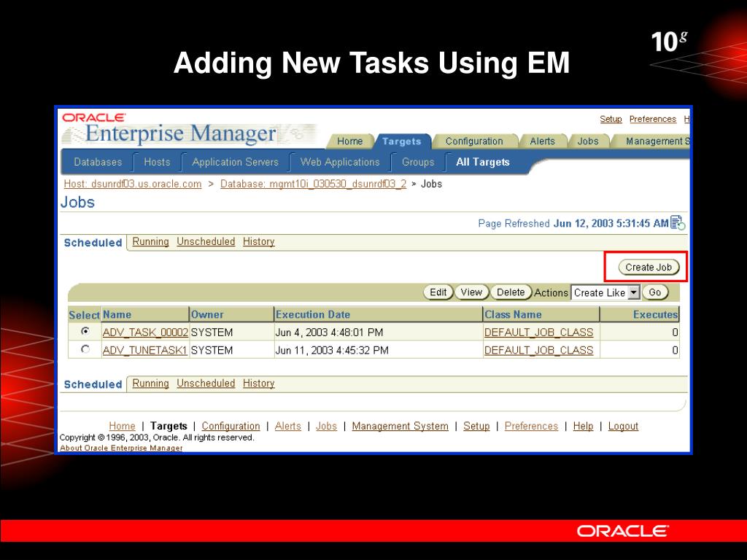
Task: Open the ADV_TUNETASK1 job link
Action: coord(145,351)
